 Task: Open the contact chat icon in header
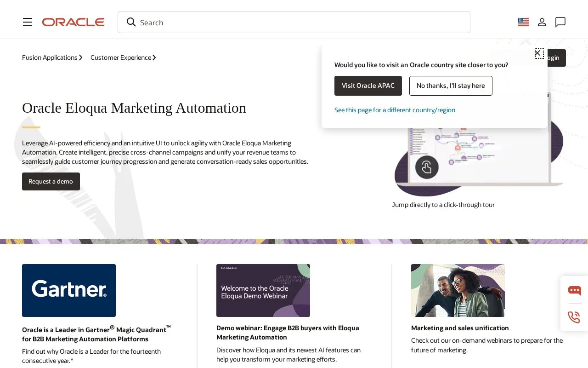tap(560, 22)
